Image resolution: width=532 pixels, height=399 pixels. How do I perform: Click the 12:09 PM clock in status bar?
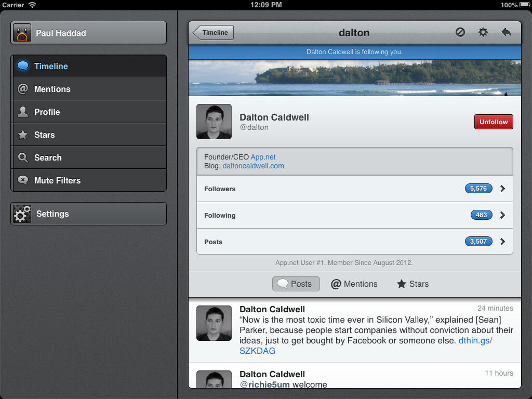[x=266, y=5]
